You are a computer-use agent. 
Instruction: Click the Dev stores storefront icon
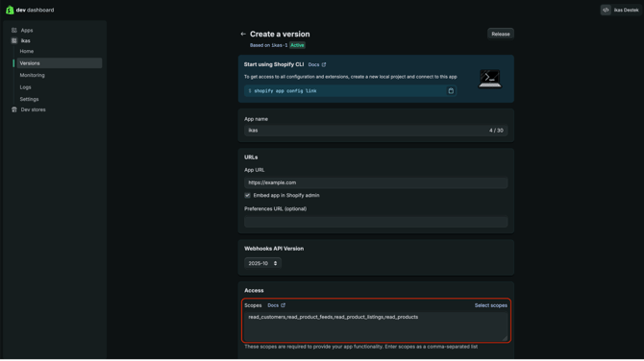14,110
